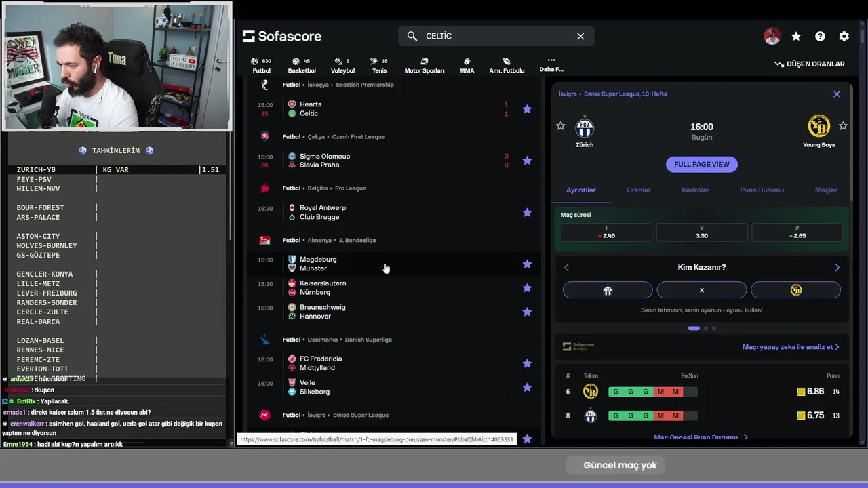
Task: Select Motor Sporları category
Action: pos(425,66)
